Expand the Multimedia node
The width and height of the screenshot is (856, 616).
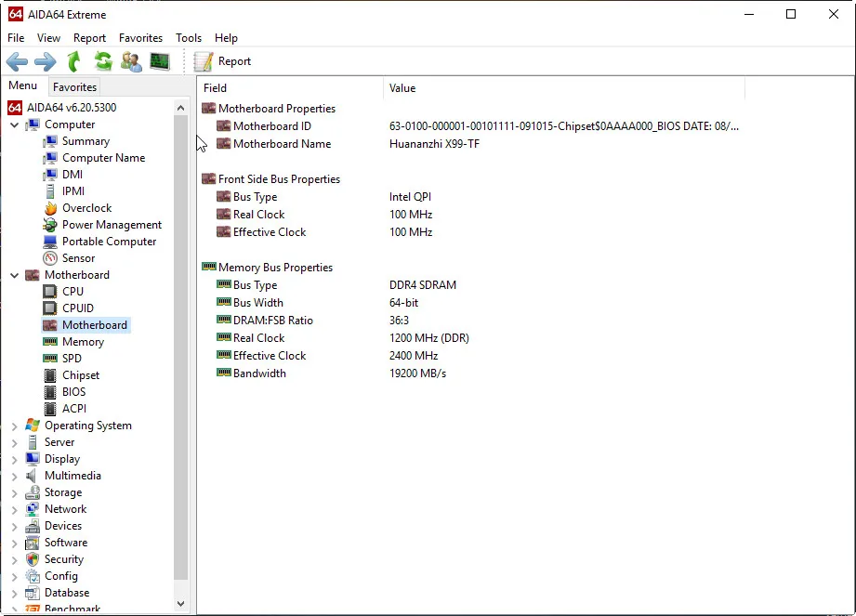pyautogui.click(x=15, y=477)
